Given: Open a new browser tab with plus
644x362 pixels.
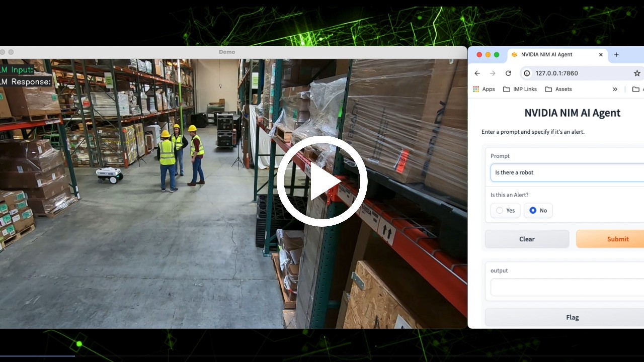Looking at the screenshot, I should pos(616,54).
